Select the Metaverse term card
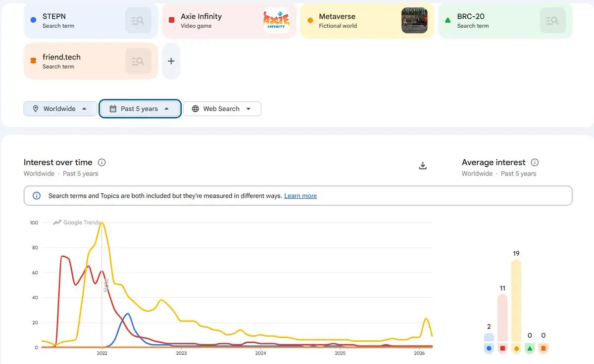Screen dimensions: 594x364 pos(346,21)
